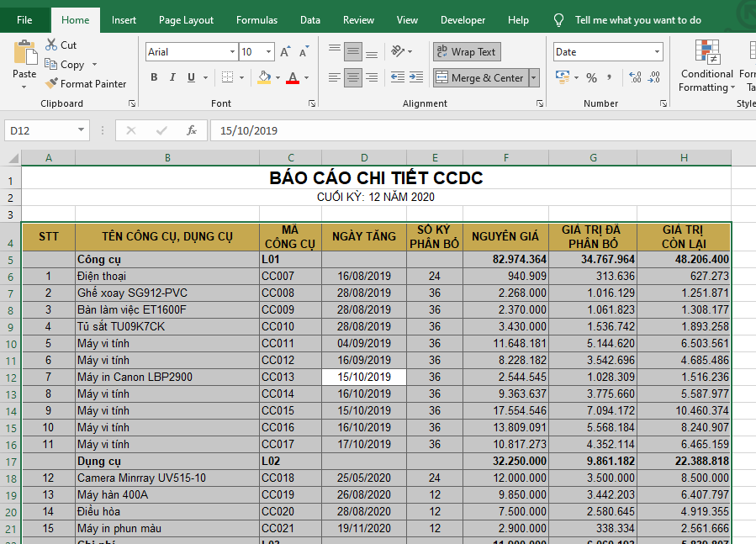Click the Increase Font Size icon
The image size is (756, 544).
(x=285, y=52)
